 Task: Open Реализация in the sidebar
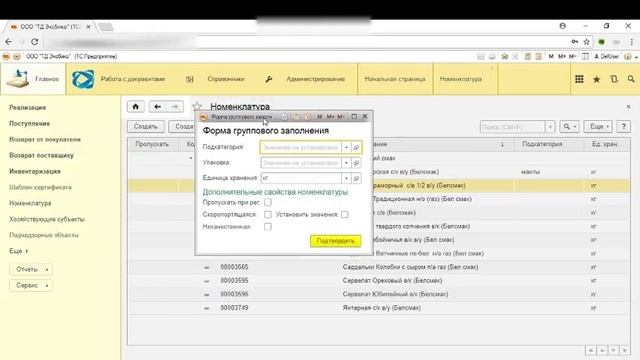(27, 108)
